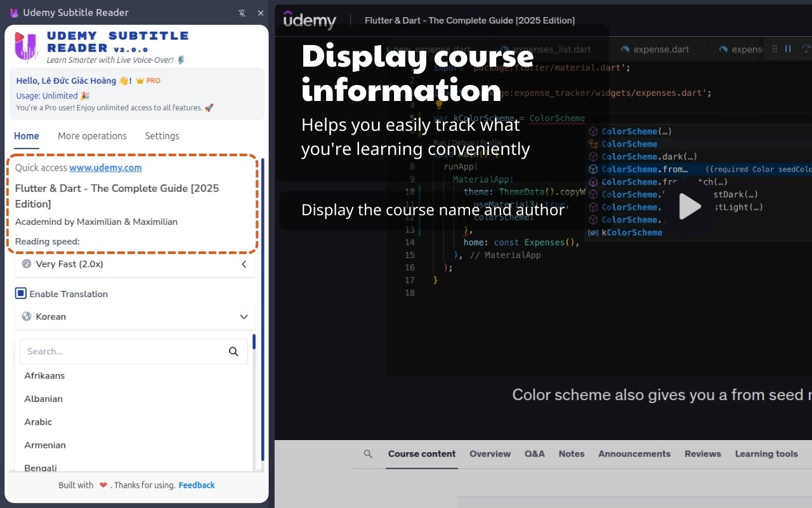812x508 pixels.
Task: Select Afrikaans from the language list
Action: coord(44,375)
